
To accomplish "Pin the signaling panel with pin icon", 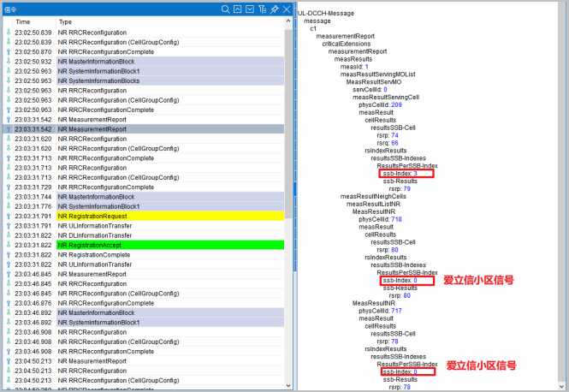I will tap(274, 9).
